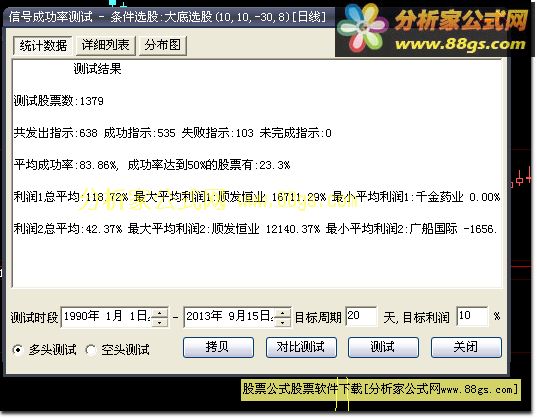Screen dimensions: 537x418
Task: Click 最大平均利润2:顺发恒业 12140.37% text
Action: pos(224,229)
